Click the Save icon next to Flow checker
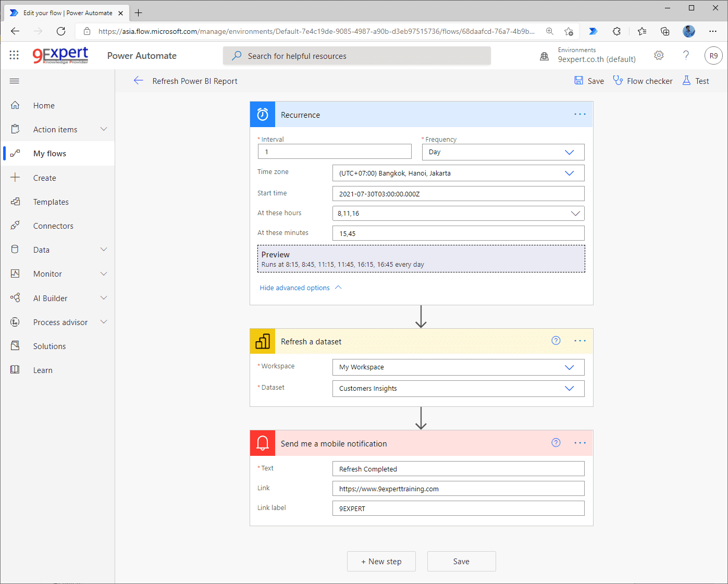This screenshot has height=584, width=728. coord(579,81)
